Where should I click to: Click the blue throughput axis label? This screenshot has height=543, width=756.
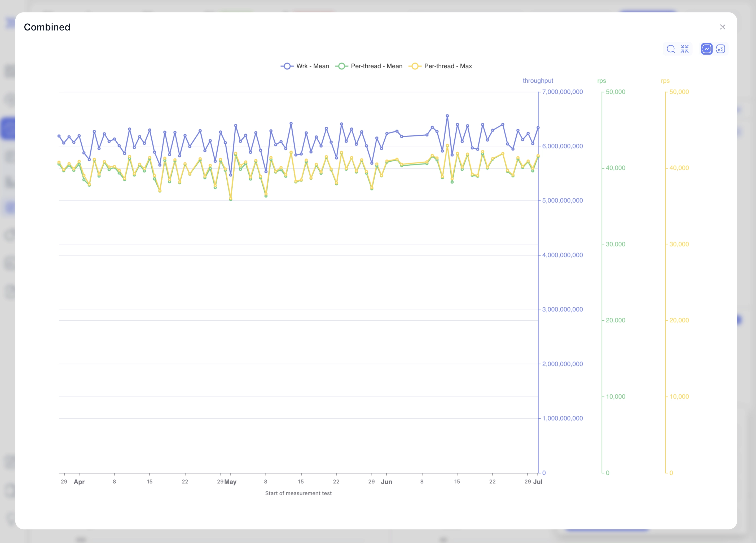(538, 80)
